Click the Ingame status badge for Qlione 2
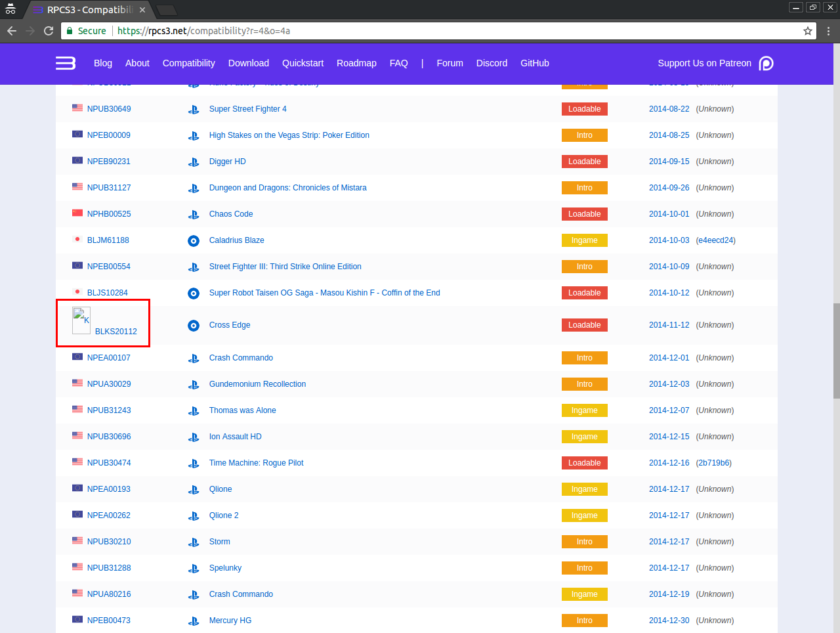The height and width of the screenshot is (633, 840). tap(584, 515)
